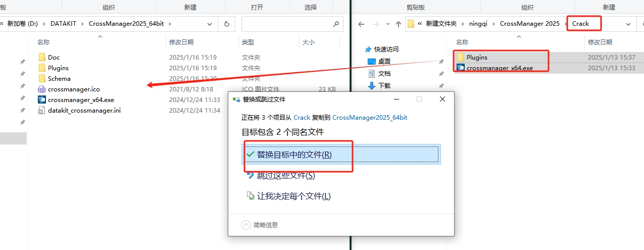
Task: Click DATAKIT breadcrumb in address bar
Action: pos(63,24)
